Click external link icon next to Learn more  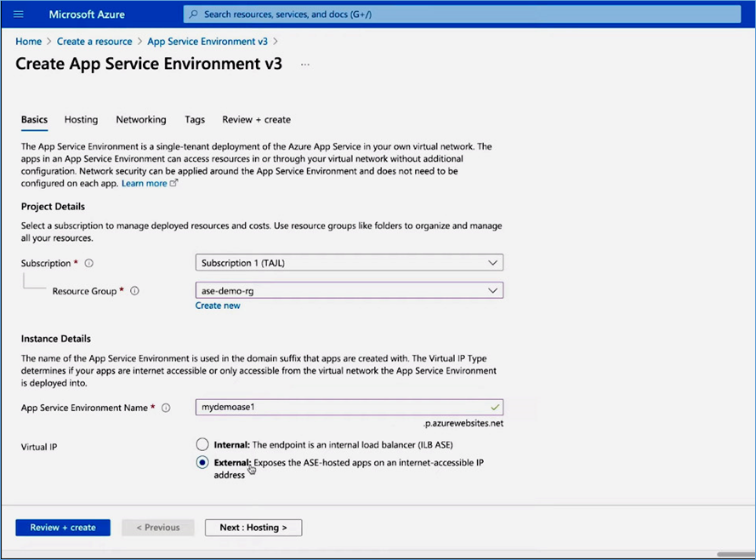pos(174,183)
